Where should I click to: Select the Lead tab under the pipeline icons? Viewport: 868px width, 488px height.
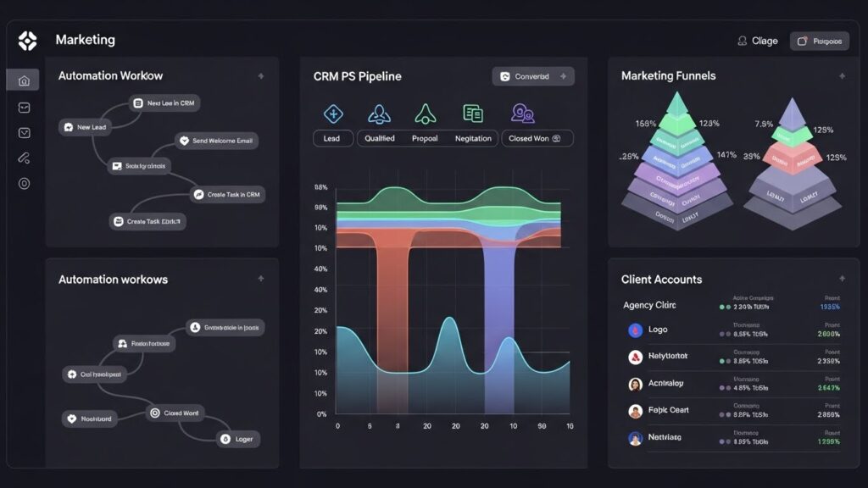pyautogui.click(x=332, y=138)
